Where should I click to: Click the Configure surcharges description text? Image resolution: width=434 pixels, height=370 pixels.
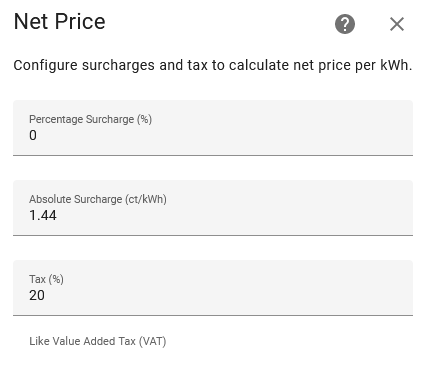pyautogui.click(x=213, y=65)
